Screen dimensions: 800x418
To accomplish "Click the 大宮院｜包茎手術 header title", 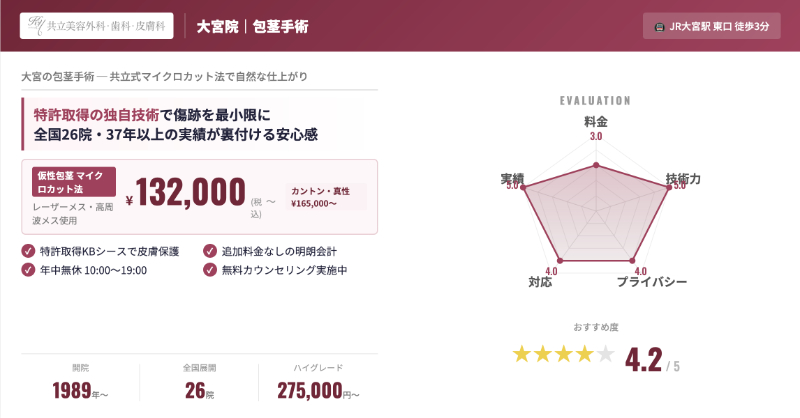I will tap(252, 26).
